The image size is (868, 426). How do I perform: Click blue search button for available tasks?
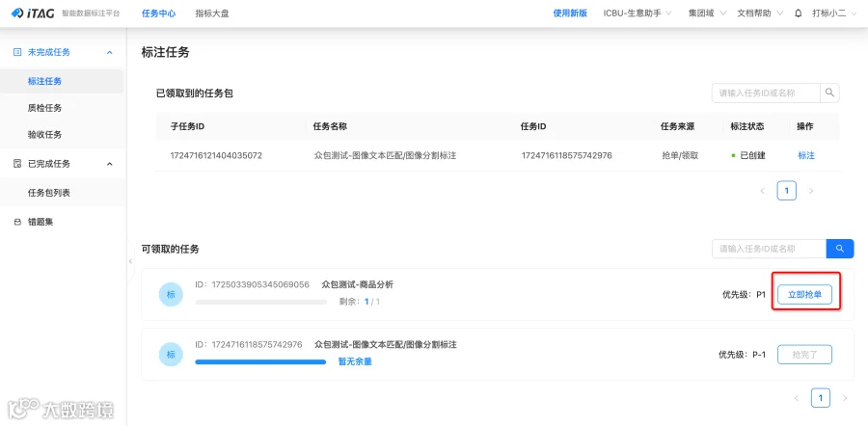(x=840, y=249)
